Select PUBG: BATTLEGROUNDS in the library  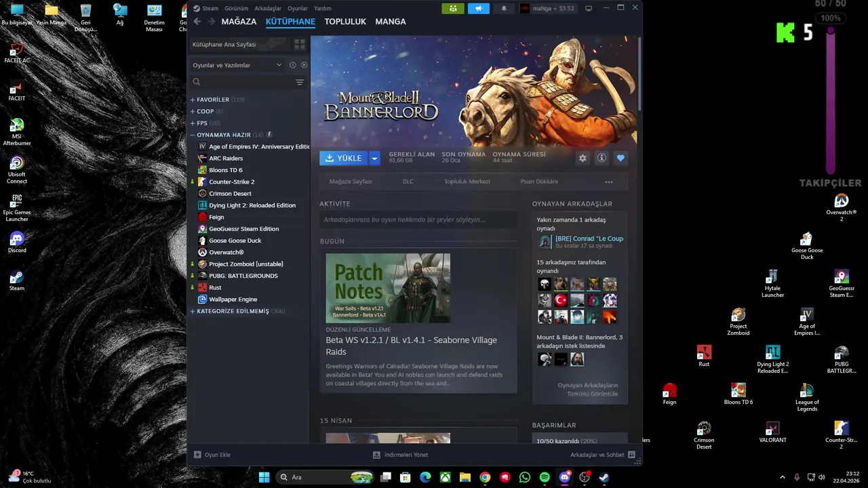click(x=237, y=276)
